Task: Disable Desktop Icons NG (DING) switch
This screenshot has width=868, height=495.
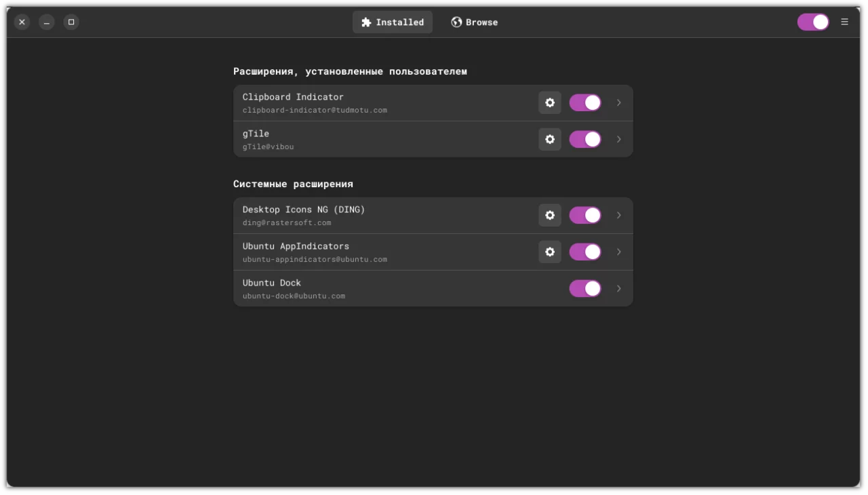Action: point(585,215)
